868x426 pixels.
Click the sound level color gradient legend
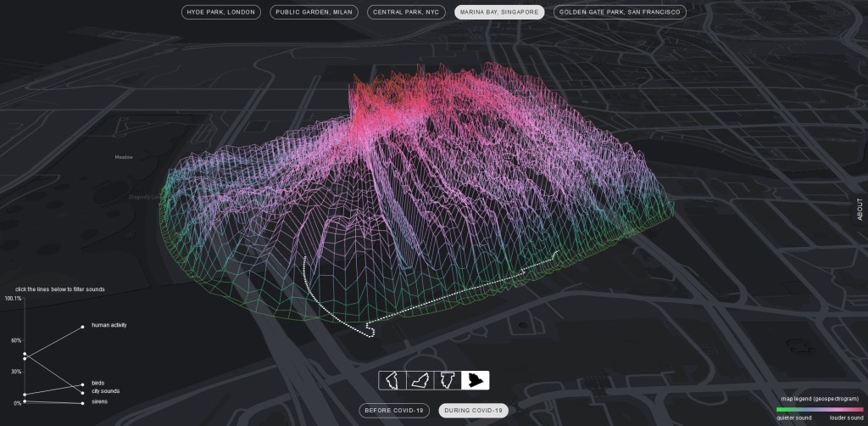pyautogui.click(x=817, y=409)
